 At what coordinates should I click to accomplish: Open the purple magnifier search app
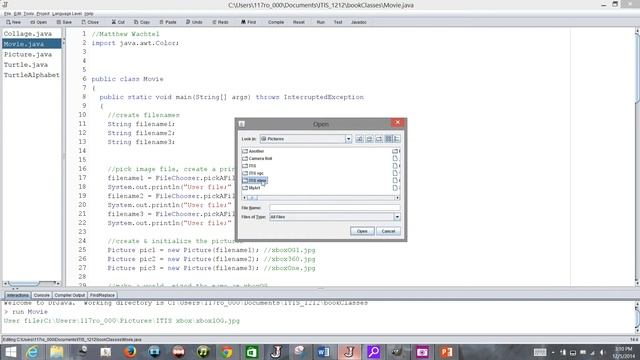pos(373,352)
